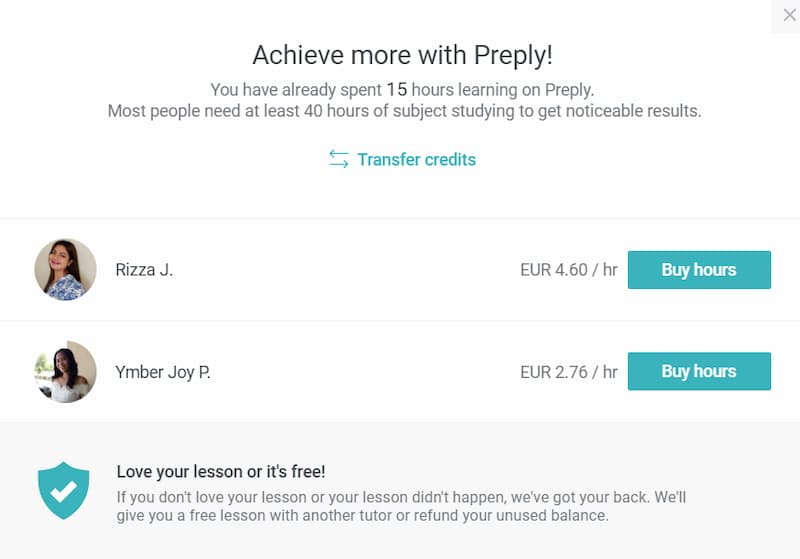
Task: Select the tutor name Ymber Joy P.
Action: click(163, 372)
